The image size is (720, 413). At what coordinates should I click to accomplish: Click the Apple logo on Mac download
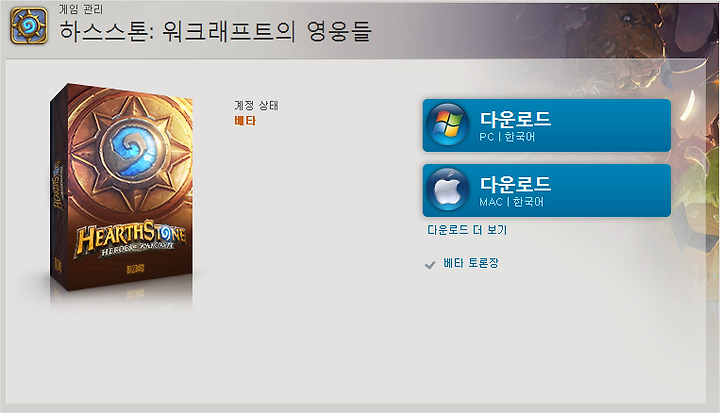click(447, 190)
